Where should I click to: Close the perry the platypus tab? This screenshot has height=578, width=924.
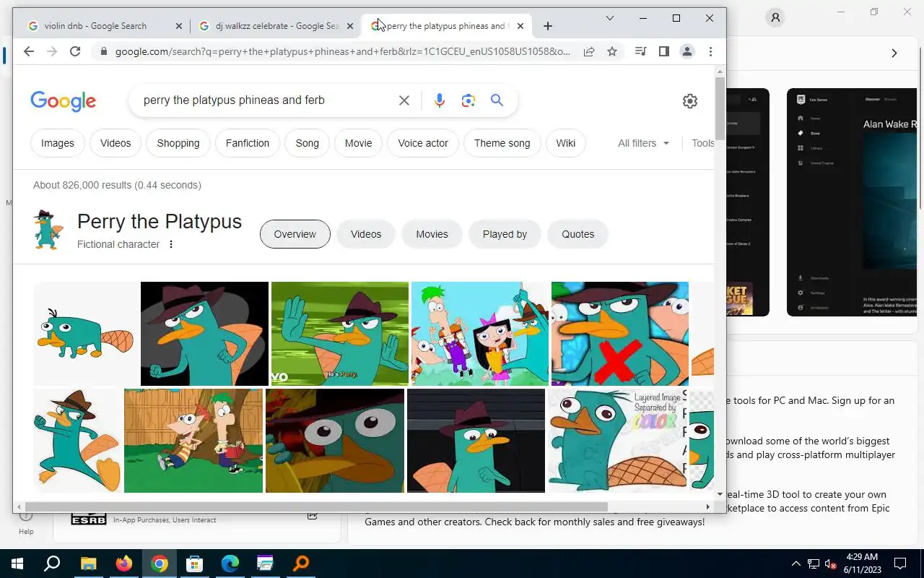[520, 26]
